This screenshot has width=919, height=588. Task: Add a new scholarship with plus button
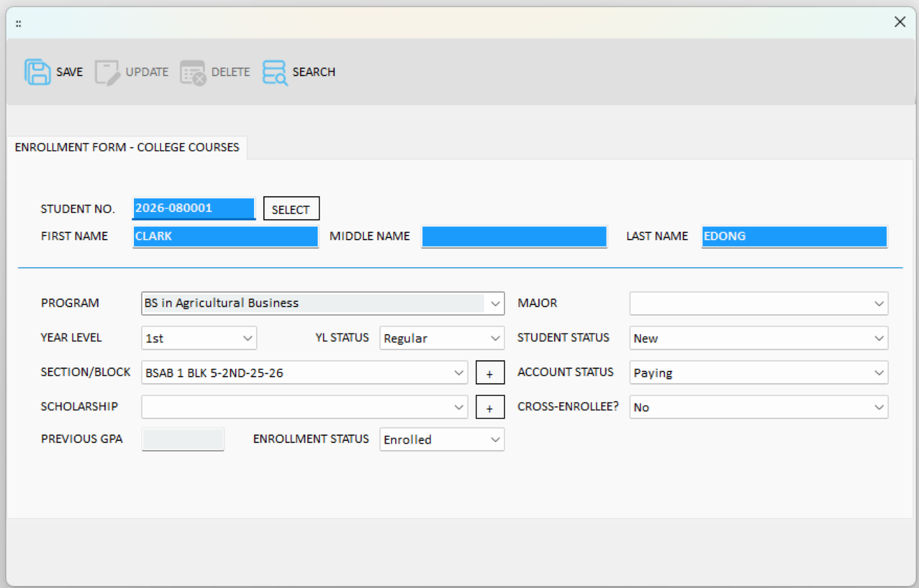(x=490, y=407)
